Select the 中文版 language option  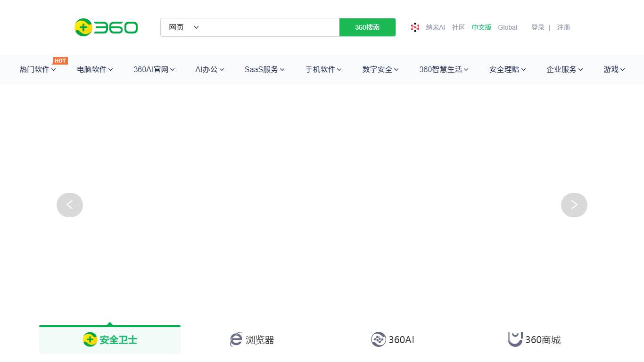pyautogui.click(x=481, y=27)
